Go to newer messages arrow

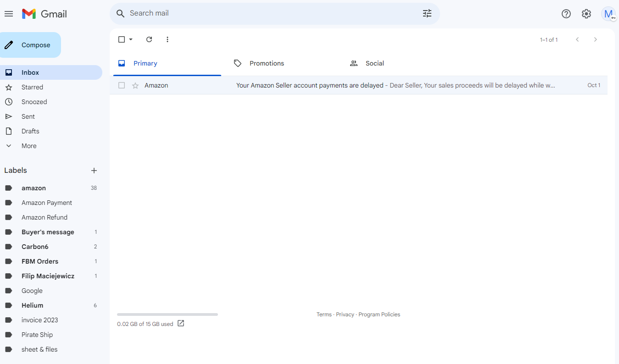point(578,39)
